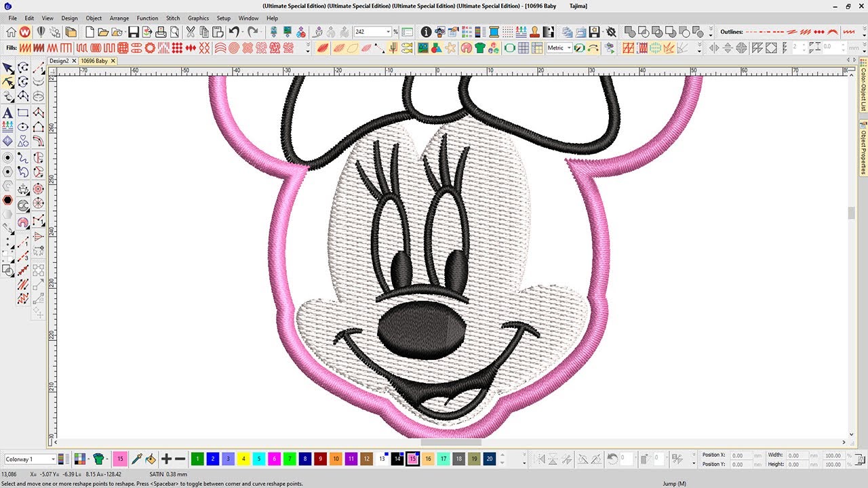
Task: Open Design Information with the i icon
Action: [x=426, y=32]
